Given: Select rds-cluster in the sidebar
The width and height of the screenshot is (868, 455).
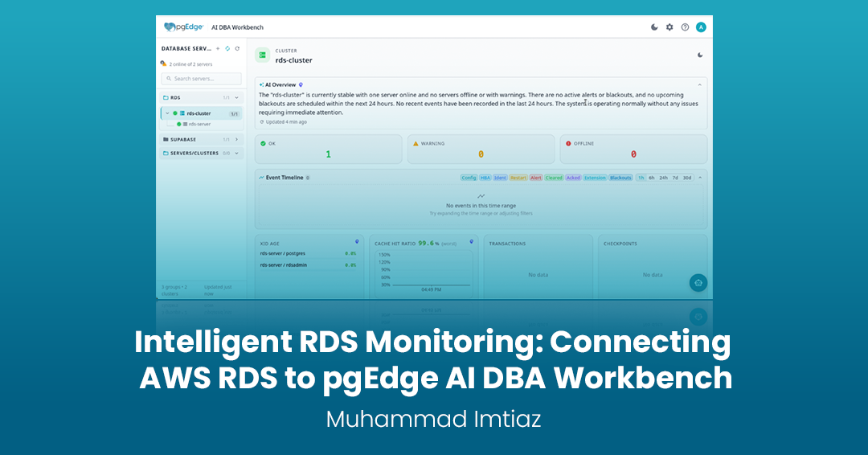Looking at the screenshot, I should point(202,113).
